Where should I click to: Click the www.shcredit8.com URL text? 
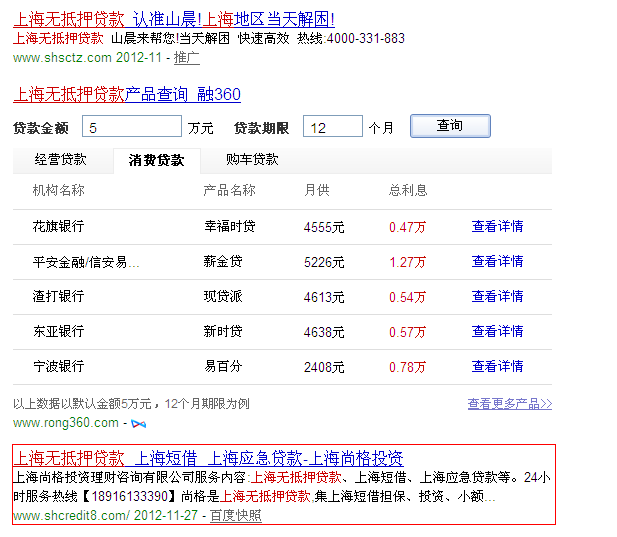[x=71, y=516]
